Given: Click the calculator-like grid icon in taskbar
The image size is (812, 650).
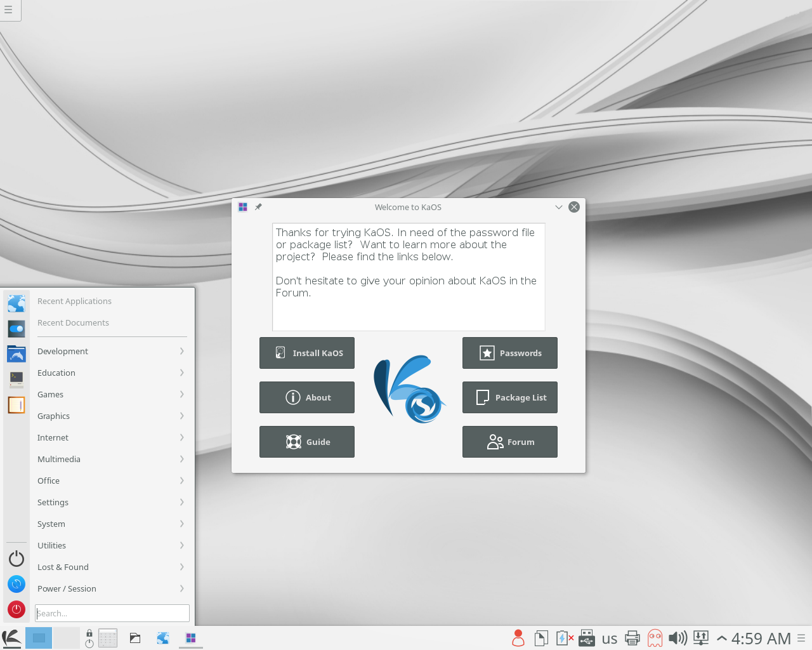Looking at the screenshot, I should (x=108, y=638).
